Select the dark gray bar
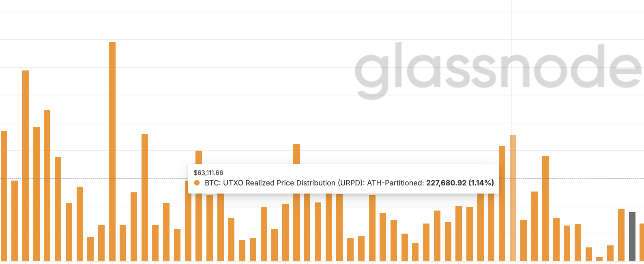The image size is (644, 264). coord(632,236)
